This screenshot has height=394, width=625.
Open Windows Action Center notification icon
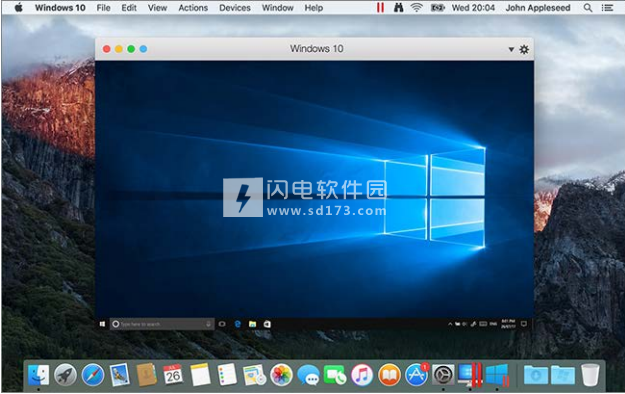(x=524, y=324)
